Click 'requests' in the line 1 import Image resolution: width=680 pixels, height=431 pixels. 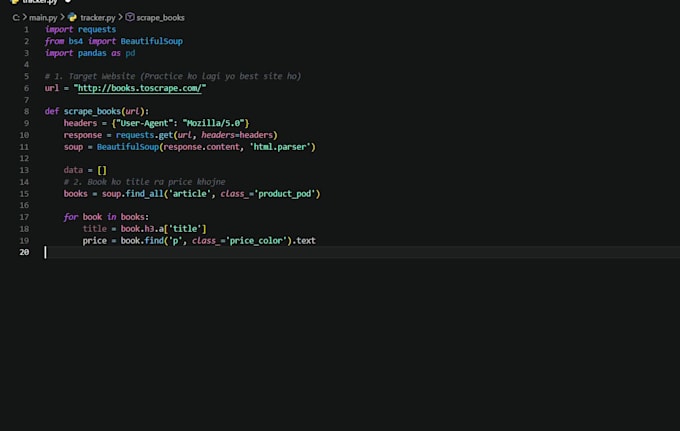(x=97, y=29)
